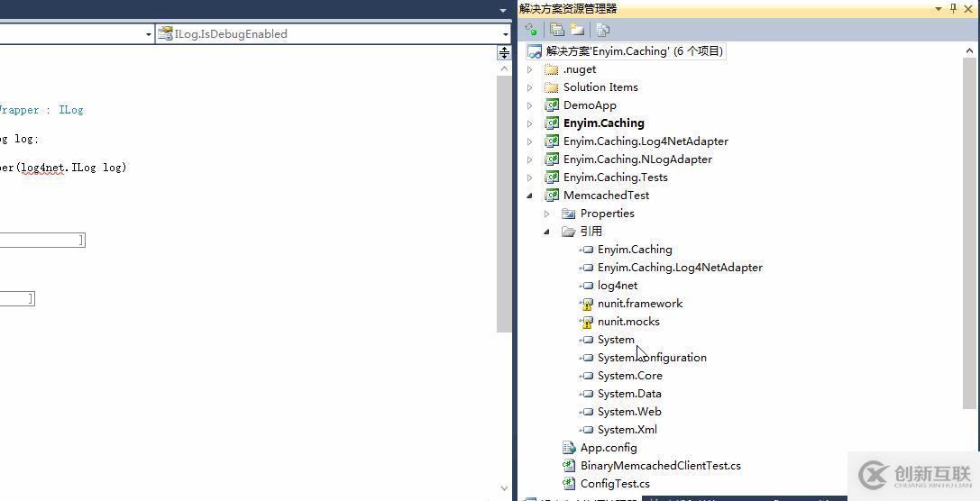Image resolution: width=980 pixels, height=501 pixels.
Task: Click the stacked-windows toolbar icon in Solution Explorer
Action: pyautogui.click(x=556, y=30)
